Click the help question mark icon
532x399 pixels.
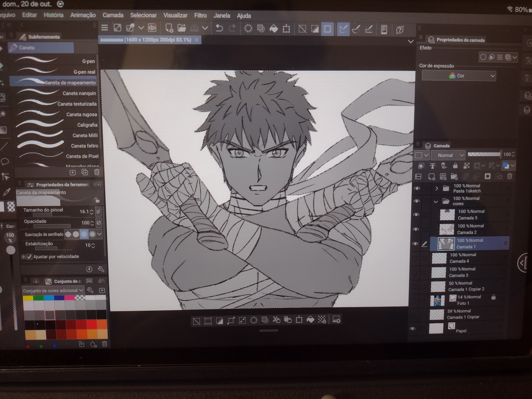click(400, 30)
